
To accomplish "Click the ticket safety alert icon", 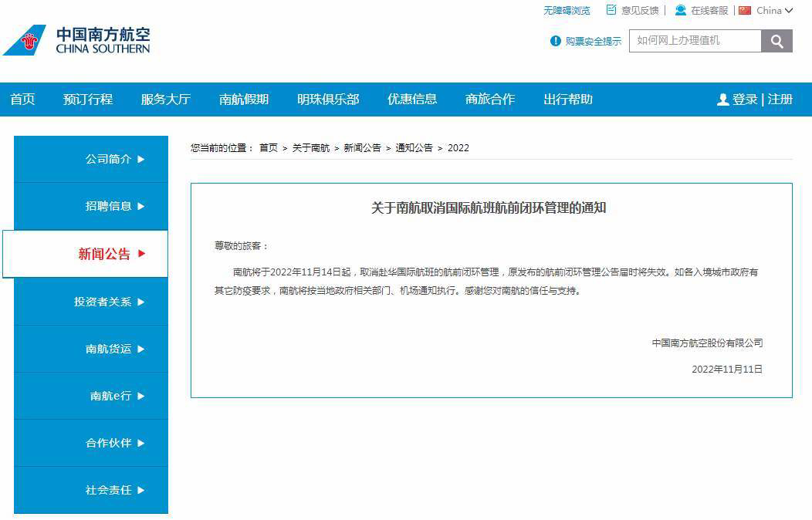I will tap(556, 41).
